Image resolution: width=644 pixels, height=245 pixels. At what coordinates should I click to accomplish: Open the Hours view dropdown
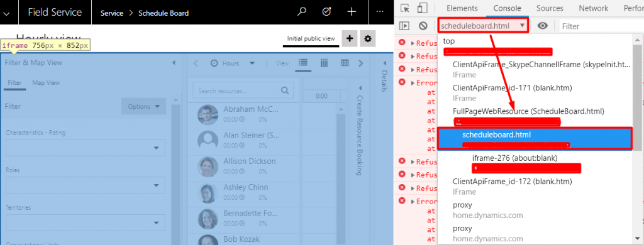233,63
